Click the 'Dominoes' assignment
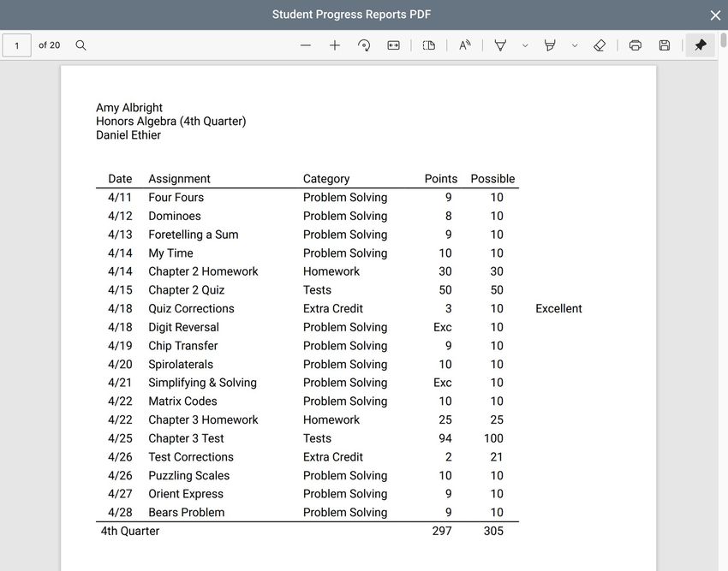The image size is (728, 571). pos(175,216)
